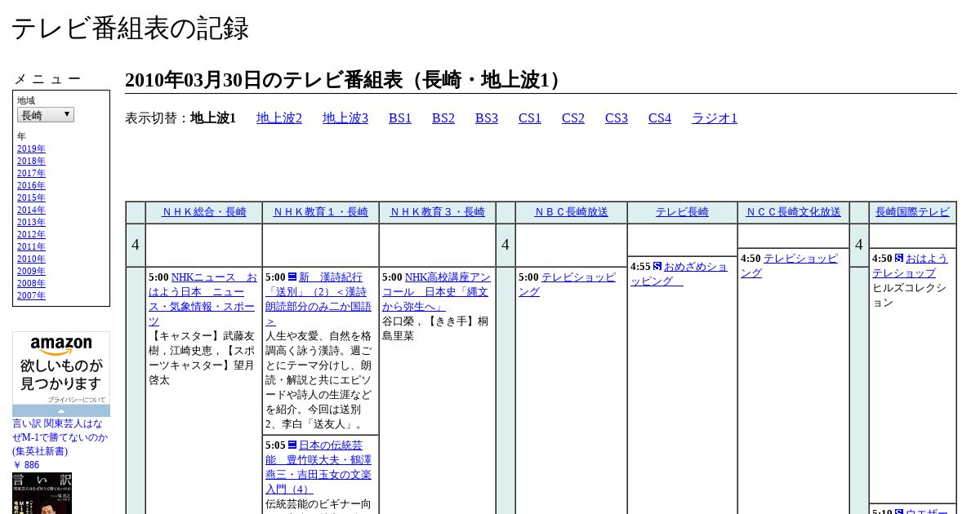Open the ＮＣＣ長崎文化放送 channel header

click(793, 212)
